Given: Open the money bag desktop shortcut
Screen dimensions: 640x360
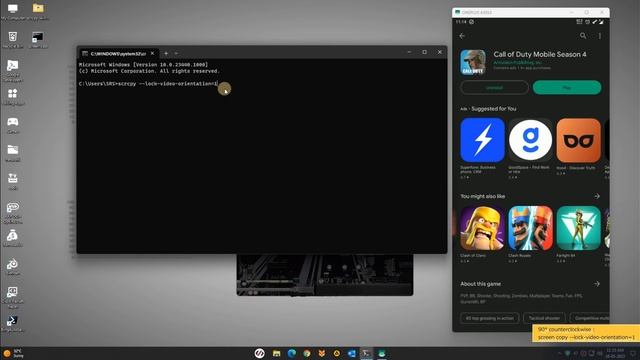Looking at the screenshot, I should click(13, 238).
